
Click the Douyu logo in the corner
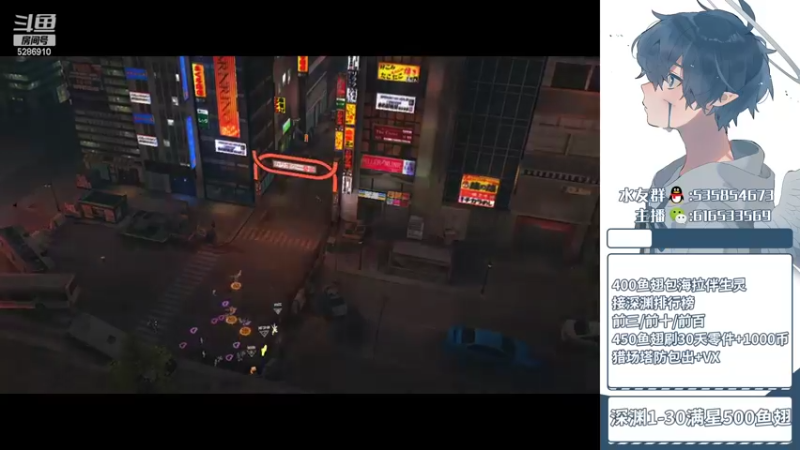pyautogui.click(x=35, y=24)
